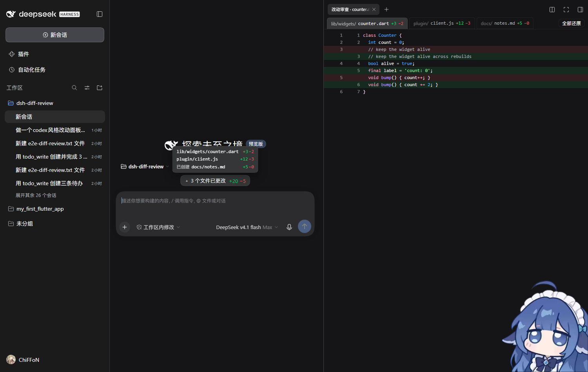The width and height of the screenshot is (588, 372).
Task: Open the 用 todo_write 创建并完成 conversation
Action: 55,157
